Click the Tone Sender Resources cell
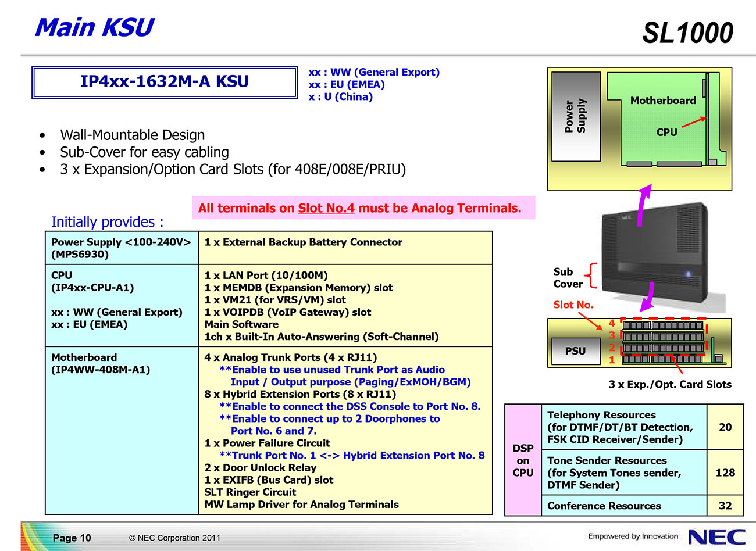 point(624,473)
